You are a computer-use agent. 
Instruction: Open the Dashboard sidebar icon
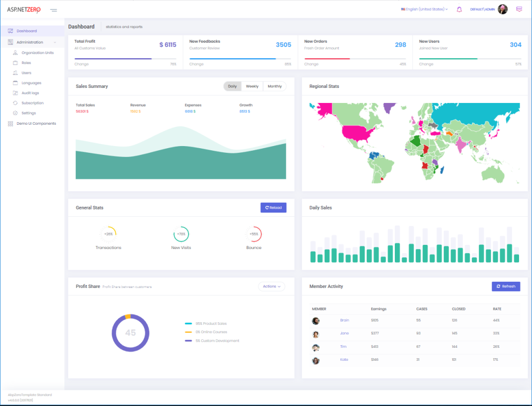pos(10,31)
